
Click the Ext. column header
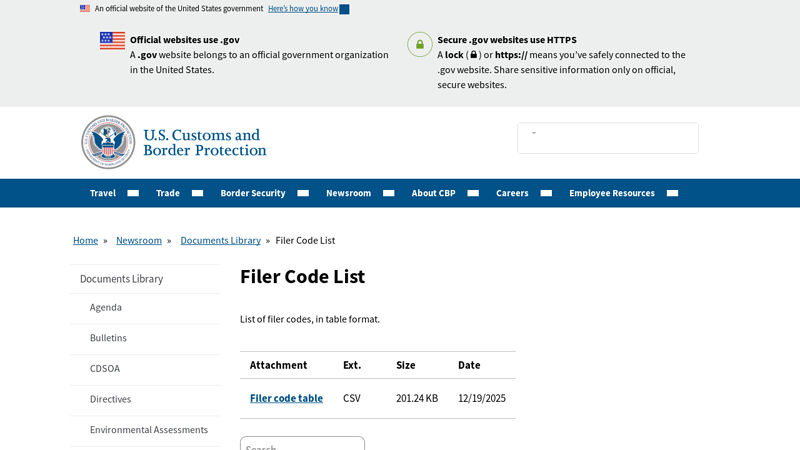(352, 365)
